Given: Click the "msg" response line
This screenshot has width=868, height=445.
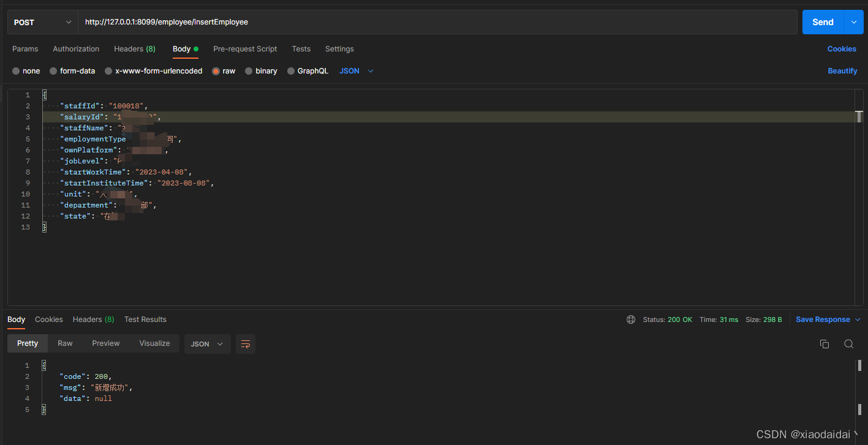Looking at the screenshot, I should click(96, 387).
